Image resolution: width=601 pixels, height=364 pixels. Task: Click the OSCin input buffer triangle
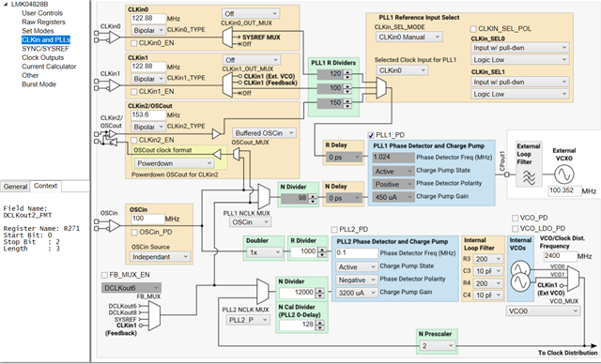115,225
